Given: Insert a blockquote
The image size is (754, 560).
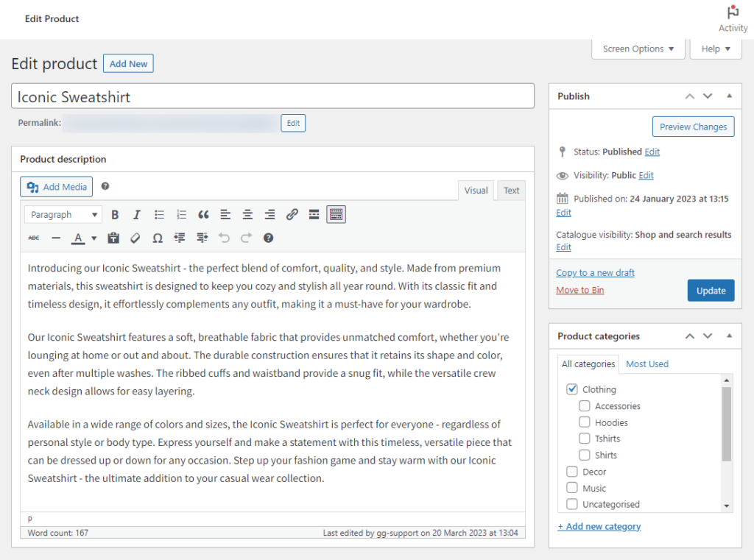Looking at the screenshot, I should pyautogui.click(x=203, y=214).
